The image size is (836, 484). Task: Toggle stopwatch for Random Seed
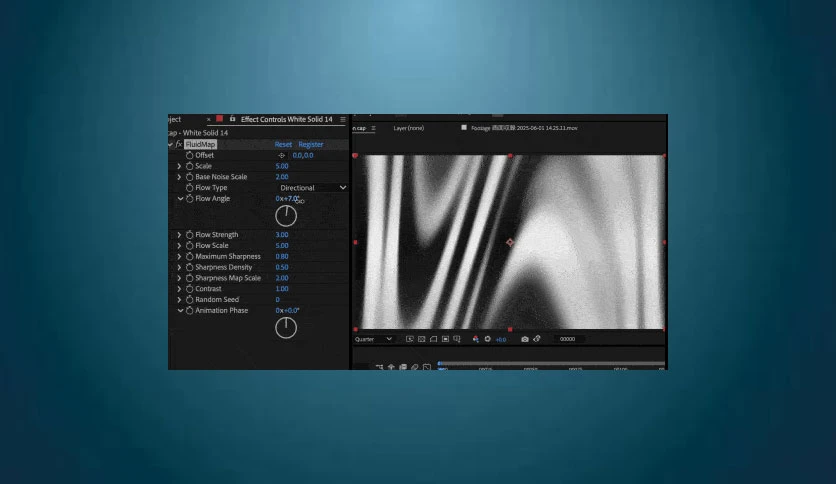click(189, 300)
